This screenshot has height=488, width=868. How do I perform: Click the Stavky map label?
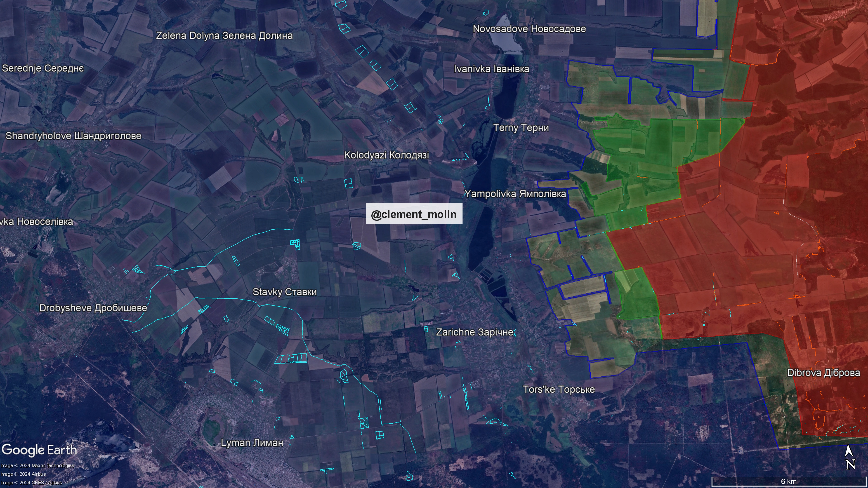click(x=284, y=292)
